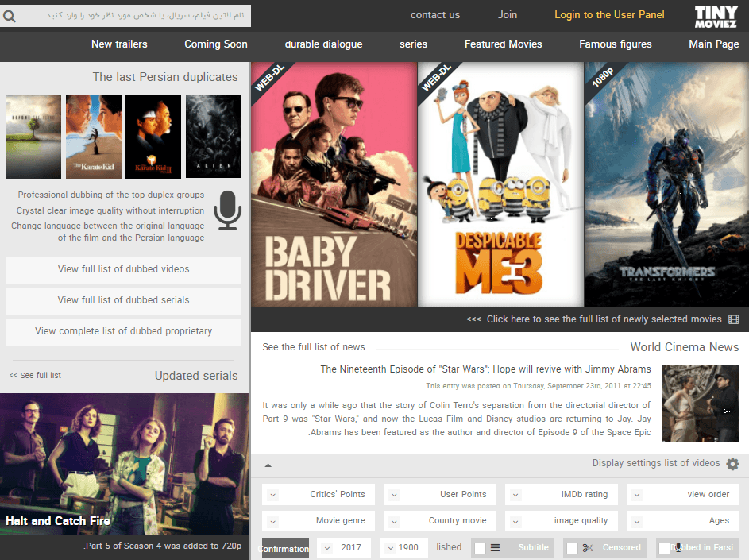Open the Critics' Points dropdown
Screen dimensions: 749x560
319,495
